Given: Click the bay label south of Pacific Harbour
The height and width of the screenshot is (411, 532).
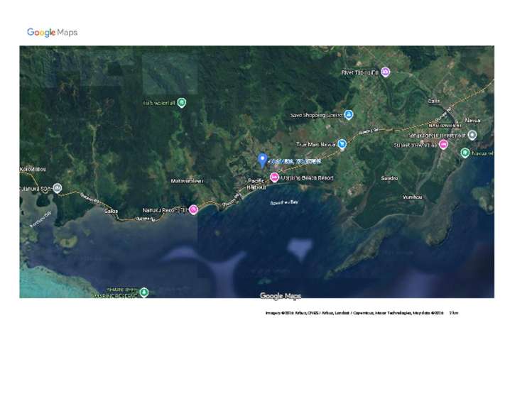Looking at the screenshot, I should (284, 202).
